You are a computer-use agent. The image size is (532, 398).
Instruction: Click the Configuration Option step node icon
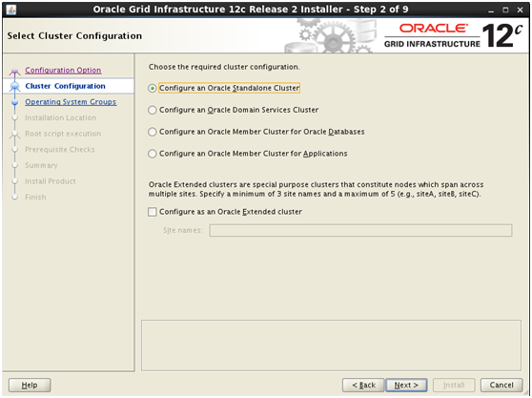click(x=14, y=71)
